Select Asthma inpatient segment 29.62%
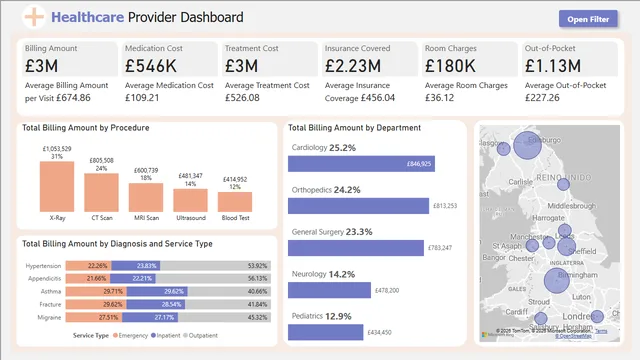The height and width of the screenshot is (360, 640). click(157, 291)
